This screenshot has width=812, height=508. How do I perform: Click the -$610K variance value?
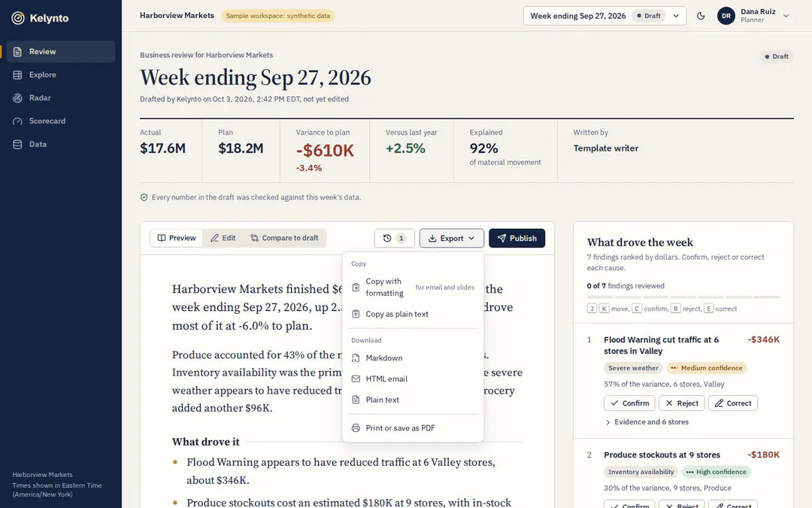tap(325, 151)
